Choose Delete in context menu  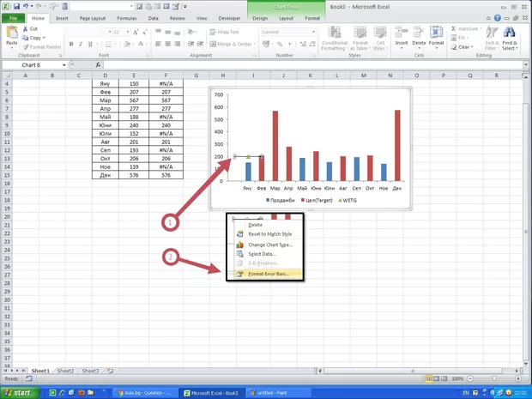click(255, 225)
